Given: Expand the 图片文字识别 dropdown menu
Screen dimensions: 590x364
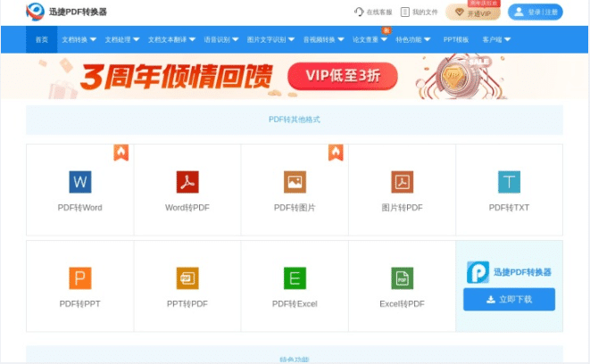Looking at the screenshot, I should [270, 39].
